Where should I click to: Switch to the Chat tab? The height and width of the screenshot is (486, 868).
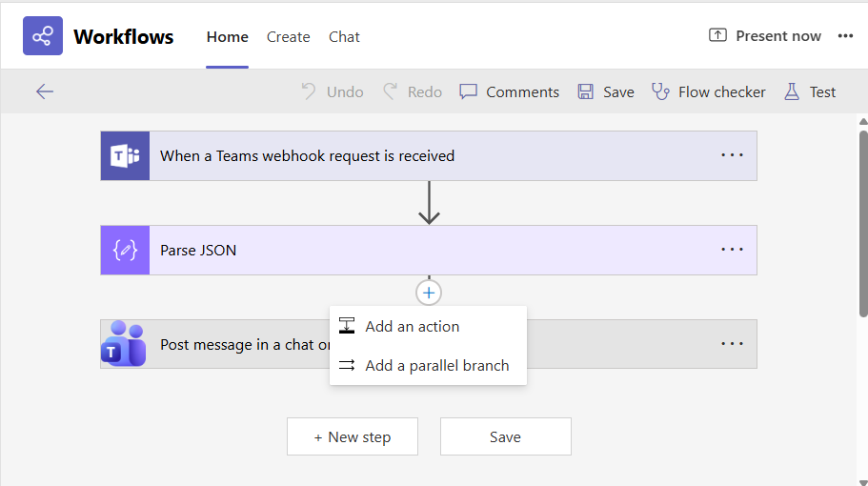344,37
